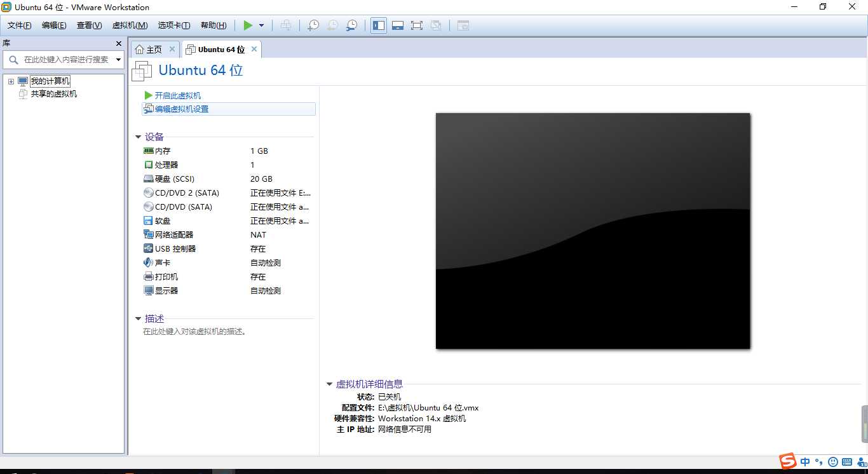This screenshot has height=474, width=868.
Task: Open the 虚拟机(M) menu
Action: point(130,25)
